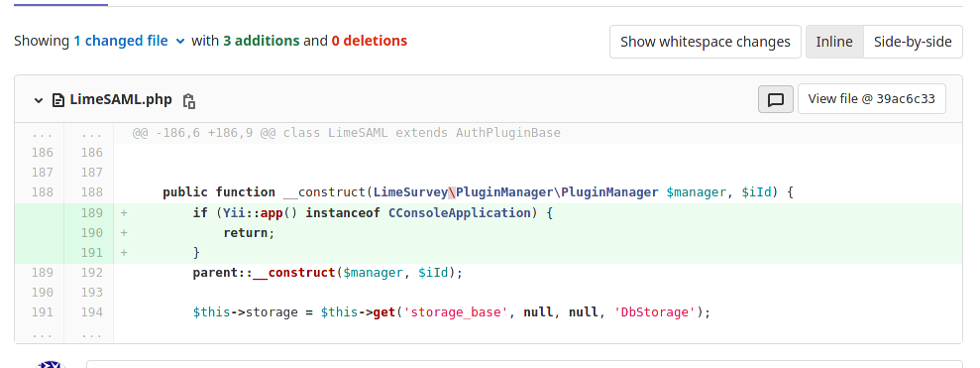Open the LimeSAML.php file name link

point(121,99)
